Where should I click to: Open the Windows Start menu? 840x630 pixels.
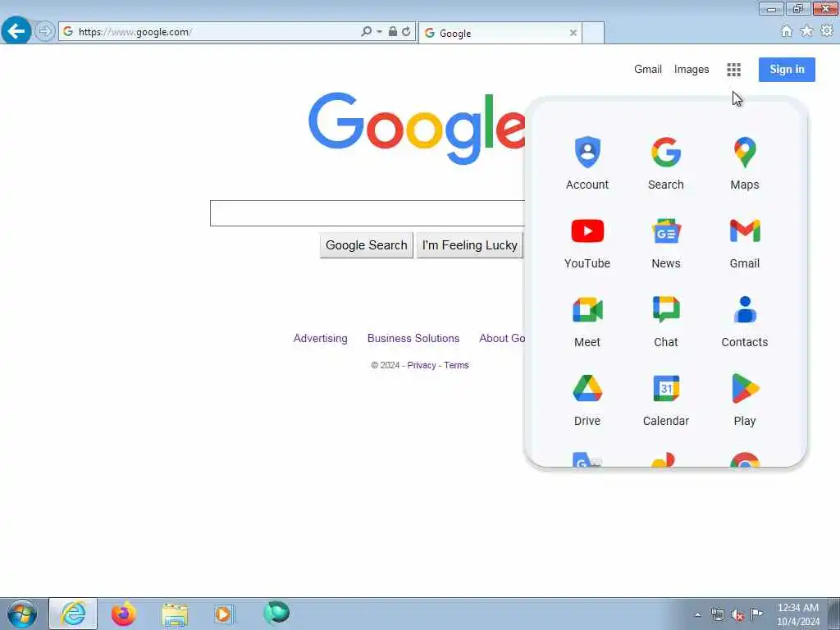click(22, 614)
